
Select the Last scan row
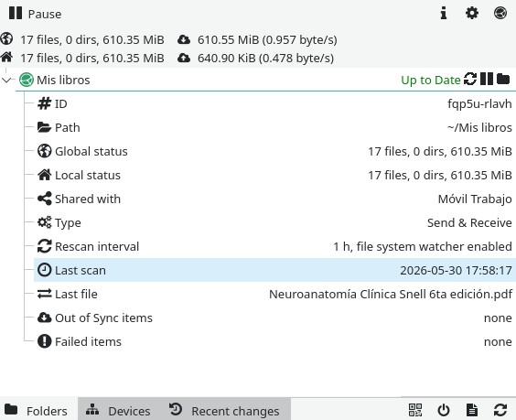pyautogui.click(x=274, y=270)
